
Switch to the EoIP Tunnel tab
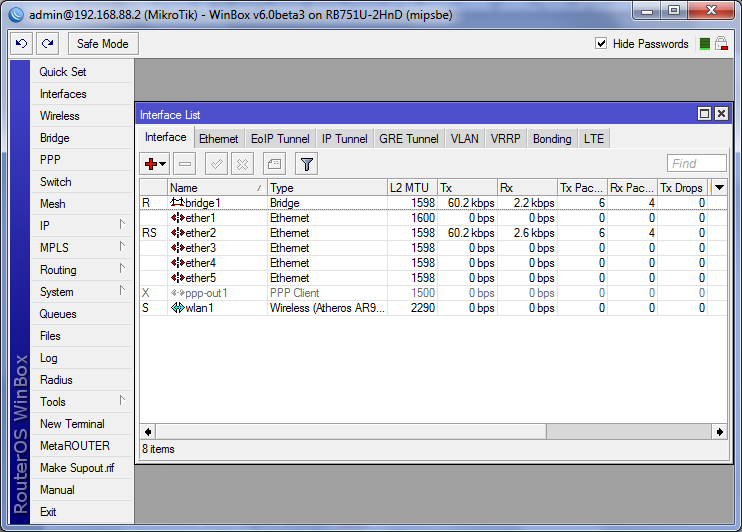tap(280, 139)
